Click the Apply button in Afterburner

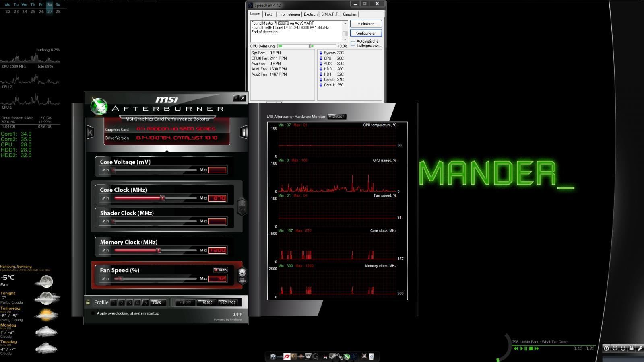click(185, 302)
